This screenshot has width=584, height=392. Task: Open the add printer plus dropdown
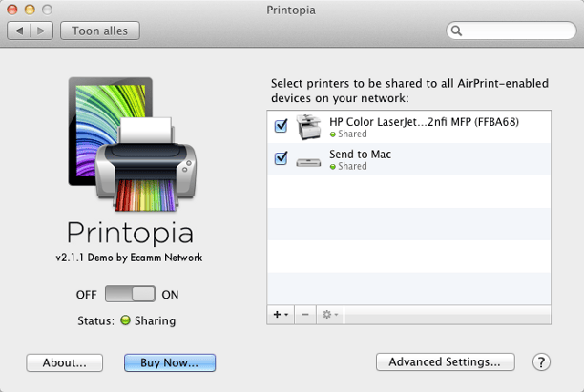[x=281, y=314]
